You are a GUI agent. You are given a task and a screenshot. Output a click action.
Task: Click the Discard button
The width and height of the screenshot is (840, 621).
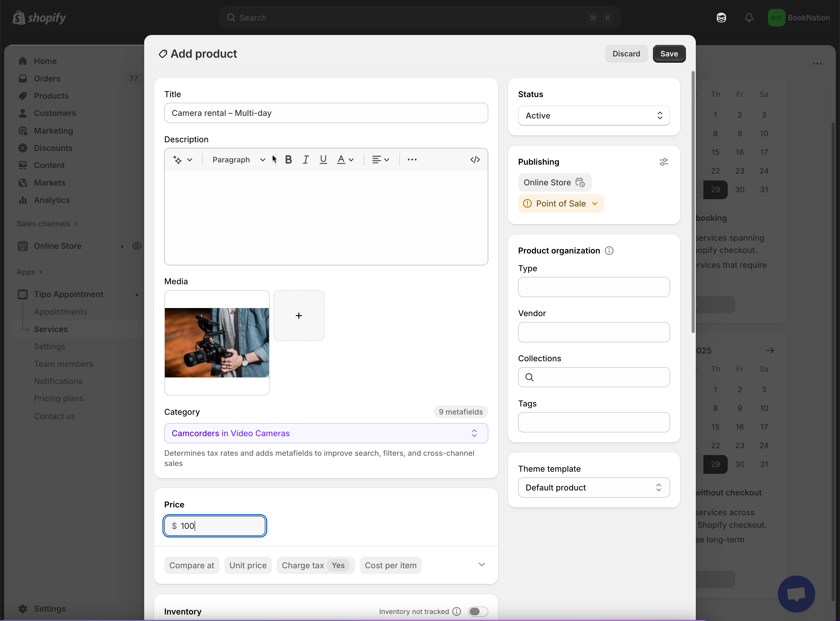[x=626, y=54]
